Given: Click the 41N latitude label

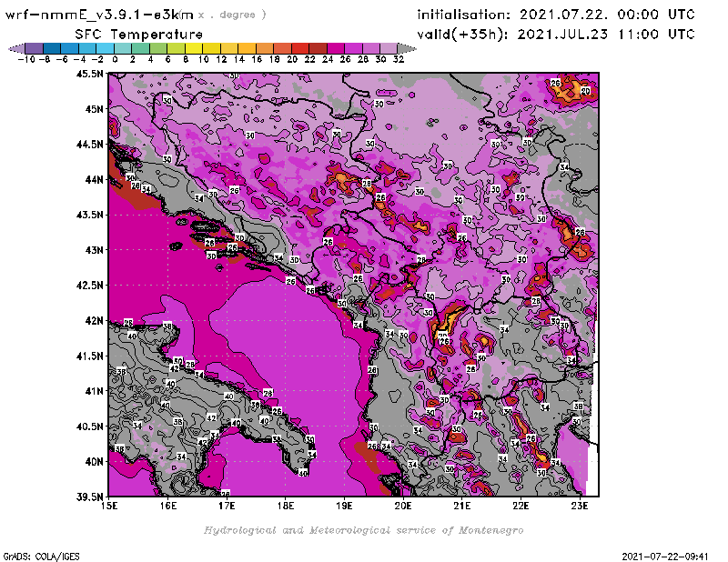Looking at the screenshot, I should (x=94, y=391).
